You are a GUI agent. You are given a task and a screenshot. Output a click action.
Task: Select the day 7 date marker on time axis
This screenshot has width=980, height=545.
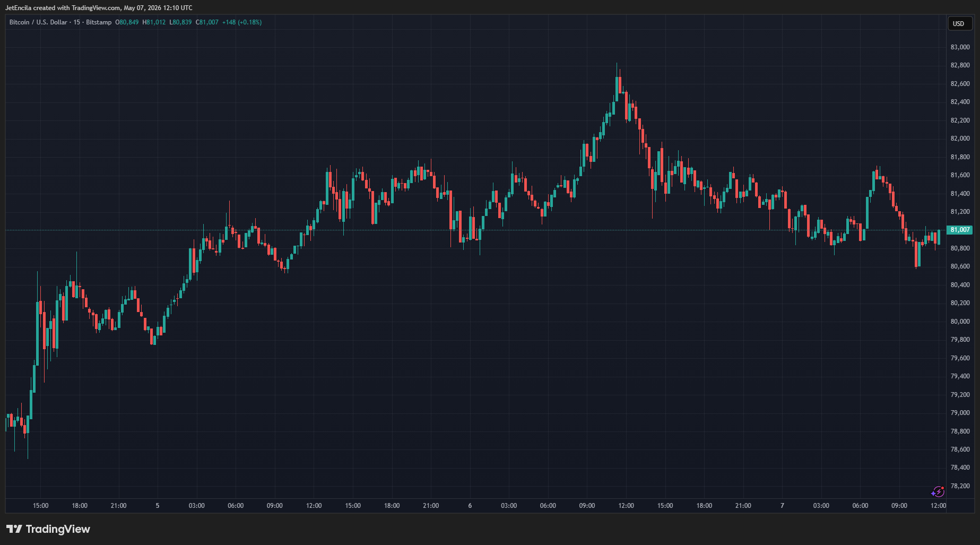point(782,506)
